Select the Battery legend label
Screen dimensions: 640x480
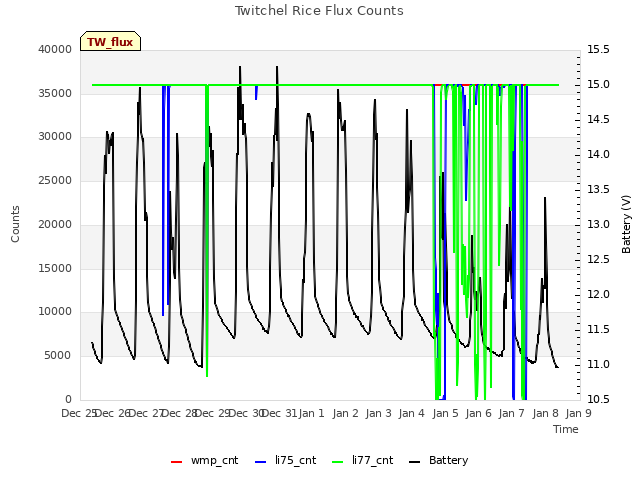point(449,460)
